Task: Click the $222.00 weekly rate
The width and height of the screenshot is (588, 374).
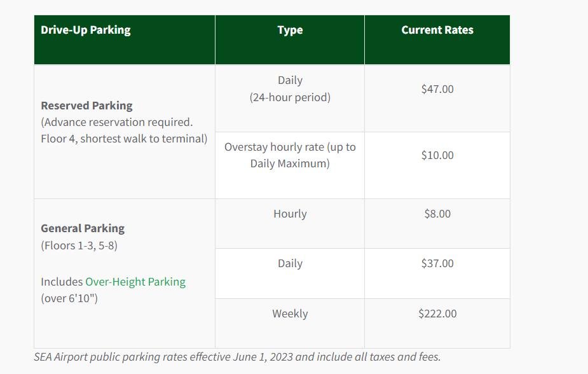Action: (x=437, y=314)
